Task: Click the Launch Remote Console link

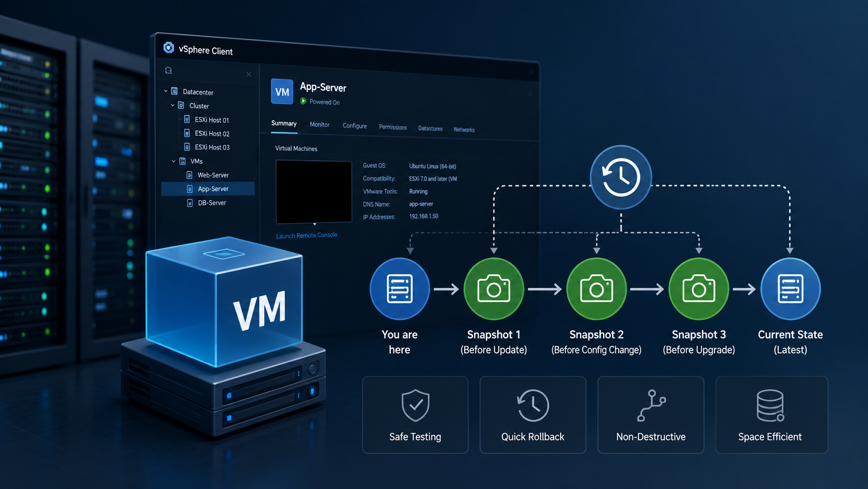Action: [306, 235]
